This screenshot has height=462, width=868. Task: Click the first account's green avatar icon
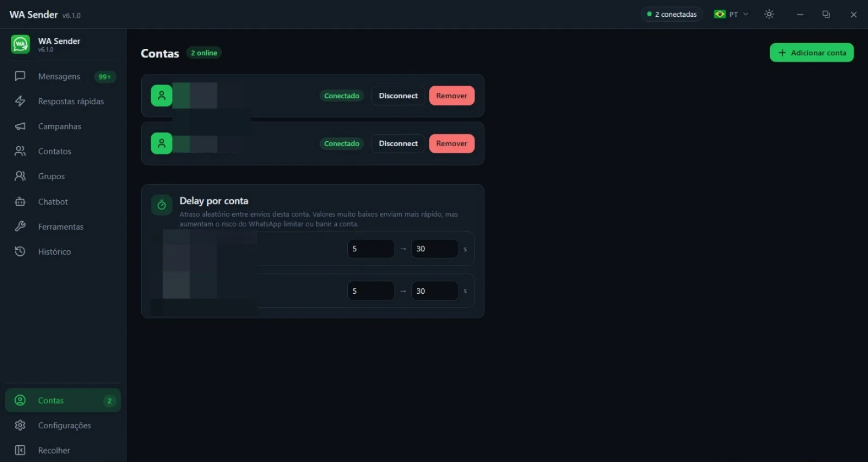pos(162,96)
